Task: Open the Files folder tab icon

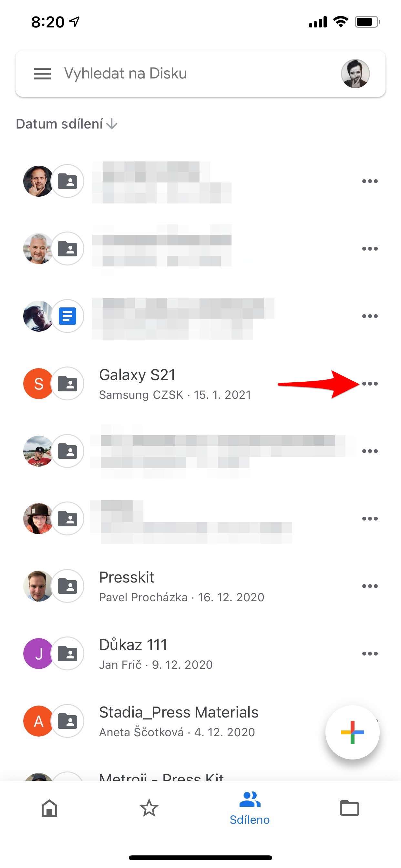Action: pyautogui.click(x=349, y=808)
